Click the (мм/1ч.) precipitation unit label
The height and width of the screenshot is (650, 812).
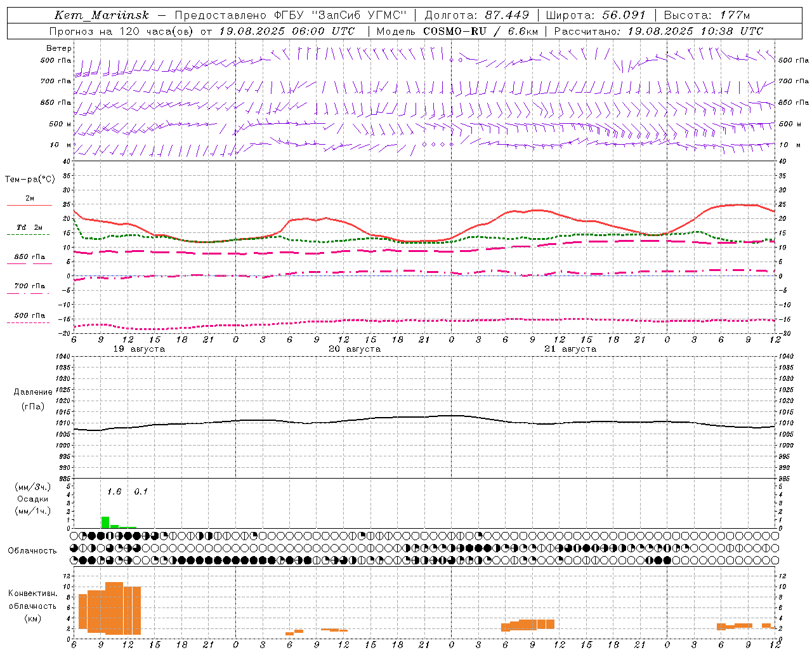(33, 511)
